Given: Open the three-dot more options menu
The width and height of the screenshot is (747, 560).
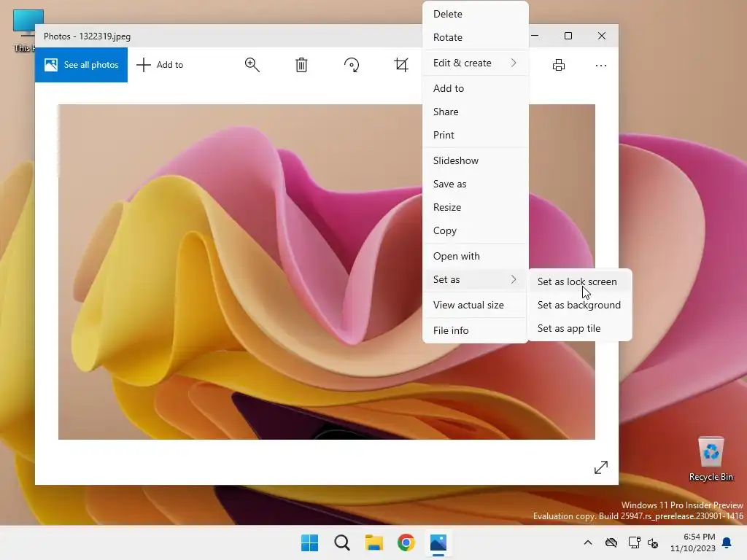Looking at the screenshot, I should pyautogui.click(x=601, y=65).
